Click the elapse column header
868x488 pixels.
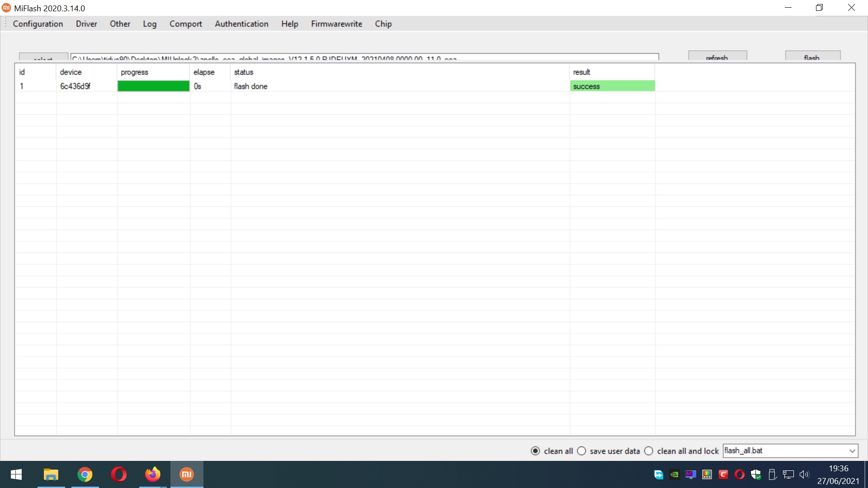click(x=210, y=72)
